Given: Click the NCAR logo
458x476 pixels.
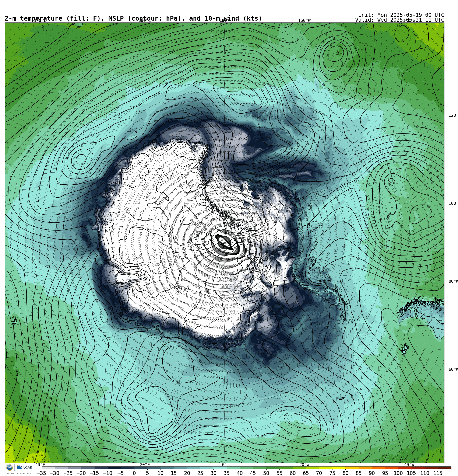Looking at the screenshot, I should (25, 467).
